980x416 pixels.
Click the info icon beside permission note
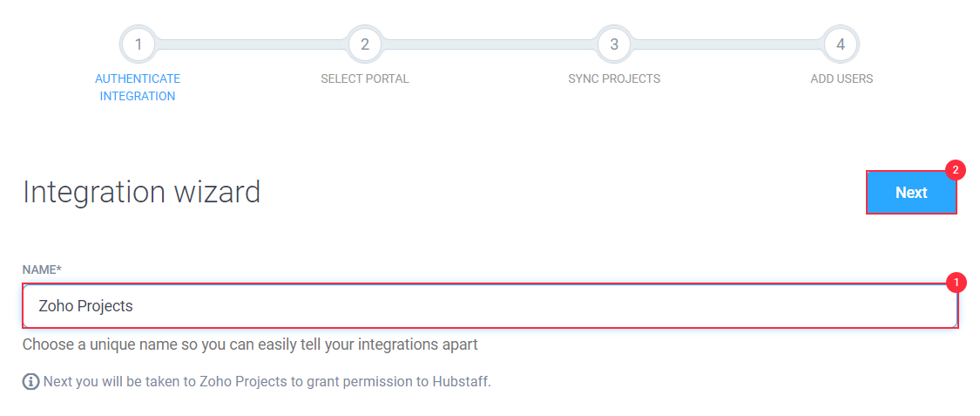[30, 382]
